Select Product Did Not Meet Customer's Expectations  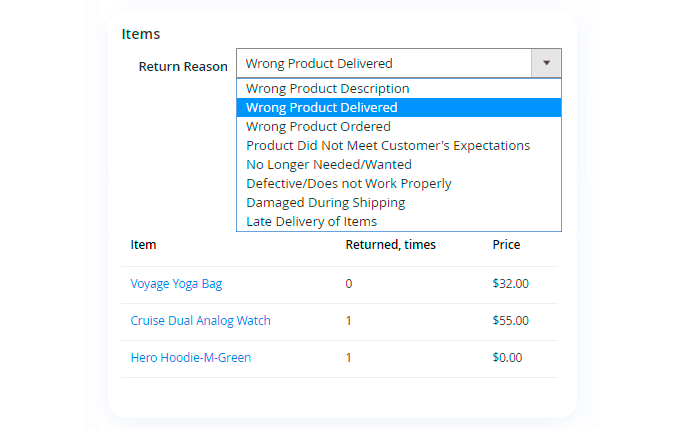[x=388, y=146]
